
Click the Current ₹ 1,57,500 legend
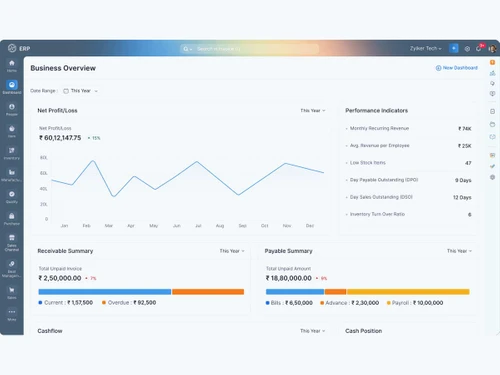pyautogui.click(x=66, y=303)
